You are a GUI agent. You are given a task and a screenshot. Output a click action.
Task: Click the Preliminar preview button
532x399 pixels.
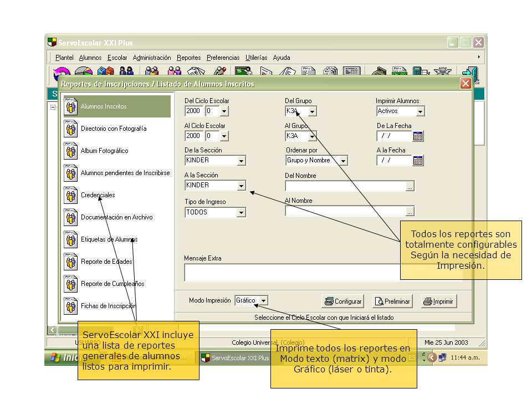(x=392, y=301)
